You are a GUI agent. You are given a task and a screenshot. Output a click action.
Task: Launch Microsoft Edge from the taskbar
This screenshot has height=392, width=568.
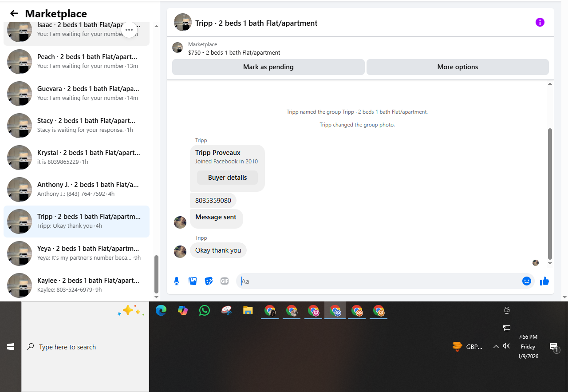[x=161, y=311]
